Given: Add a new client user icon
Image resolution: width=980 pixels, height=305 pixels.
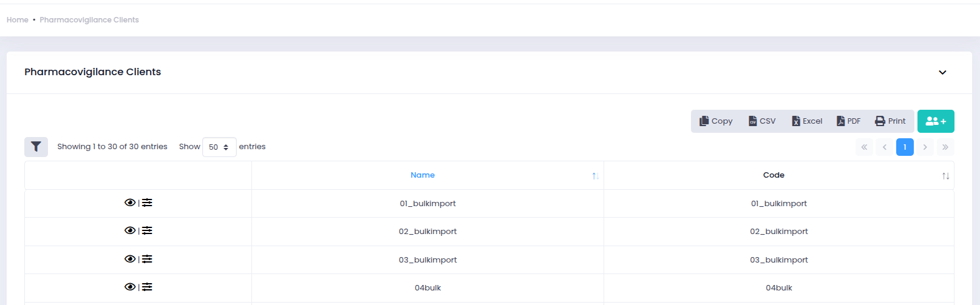Looking at the screenshot, I should click(x=936, y=121).
